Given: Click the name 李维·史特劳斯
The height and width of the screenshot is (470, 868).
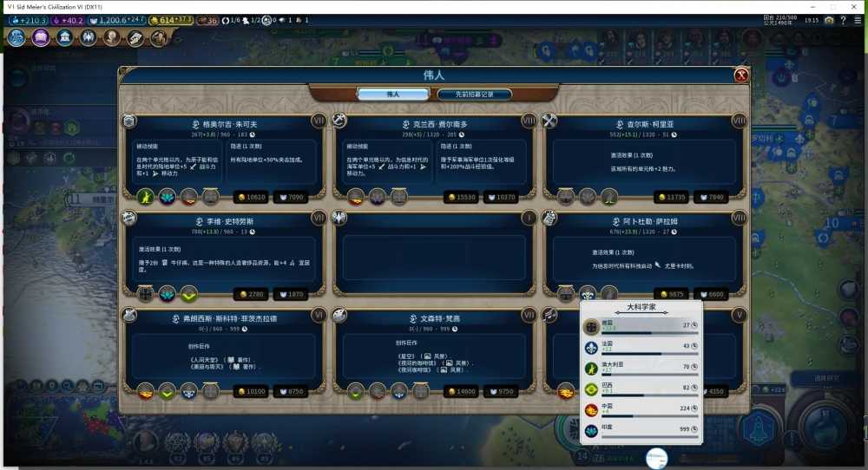Looking at the screenshot, I should click(x=230, y=221).
